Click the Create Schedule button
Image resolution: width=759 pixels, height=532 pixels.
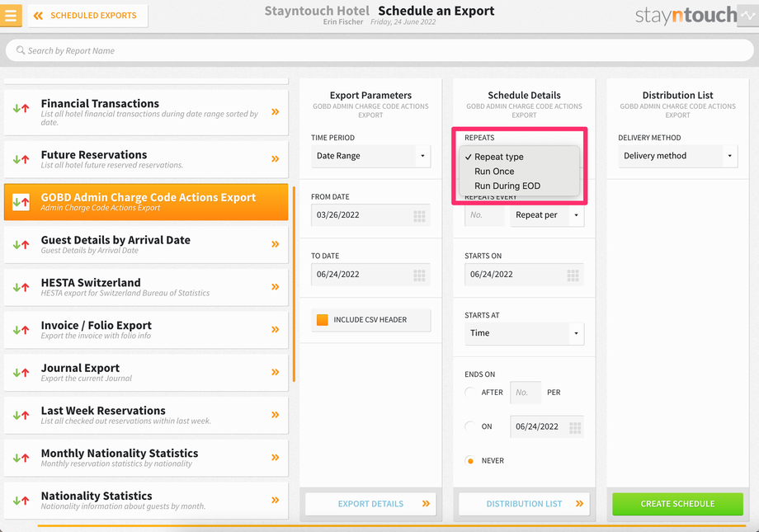coord(677,504)
